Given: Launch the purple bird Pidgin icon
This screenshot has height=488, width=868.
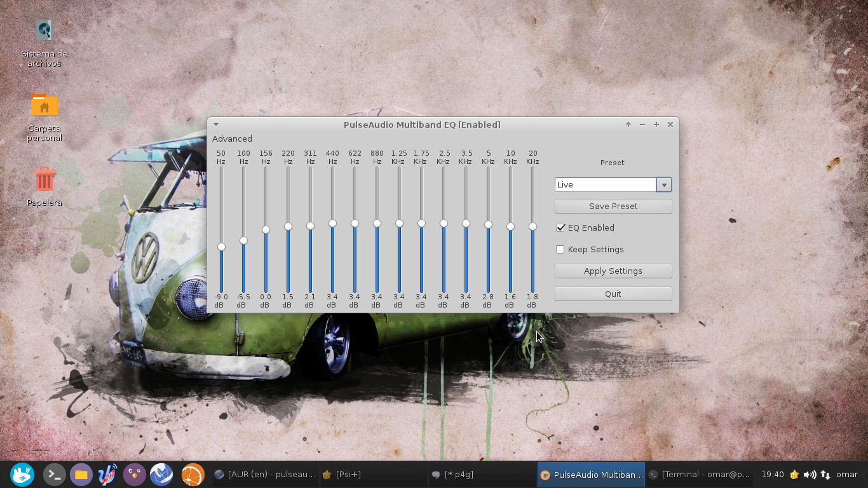Looking at the screenshot, I should [x=135, y=475].
